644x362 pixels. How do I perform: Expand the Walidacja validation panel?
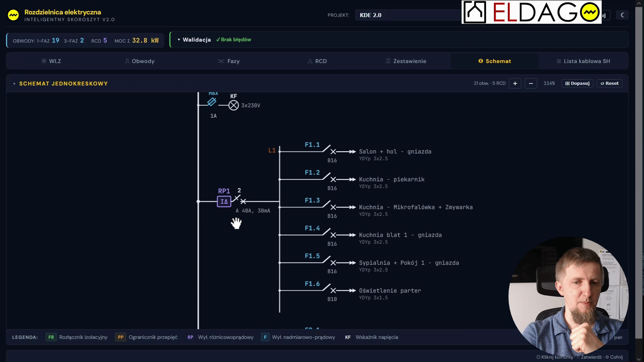click(x=194, y=40)
